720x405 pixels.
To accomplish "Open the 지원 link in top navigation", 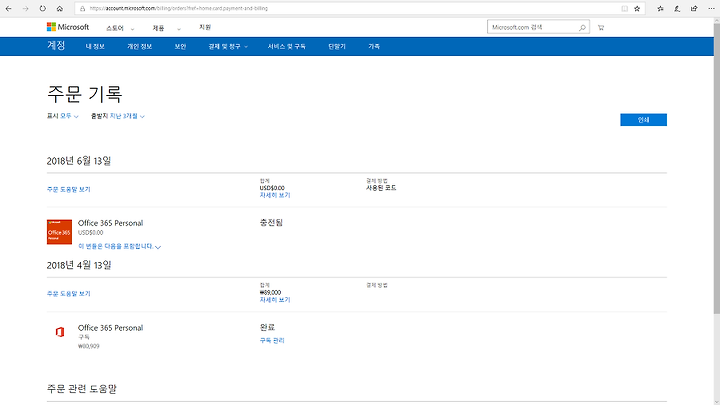I will pyautogui.click(x=205, y=28).
